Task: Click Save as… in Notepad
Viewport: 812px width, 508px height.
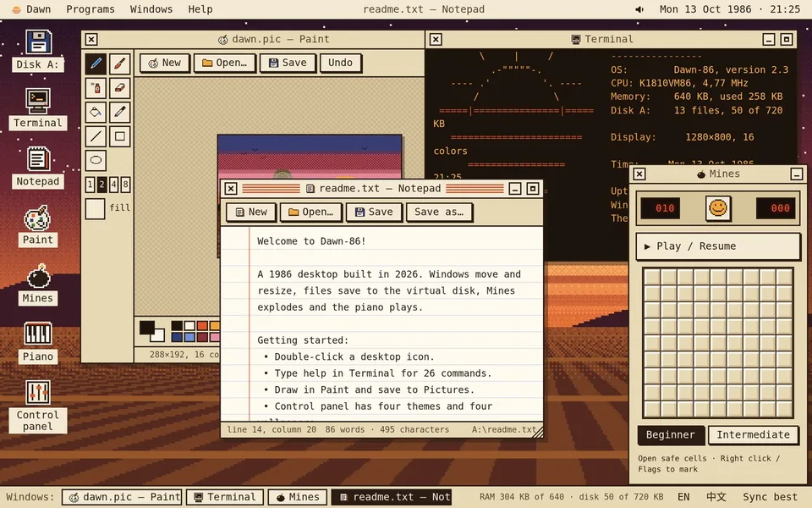Action: point(439,212)
